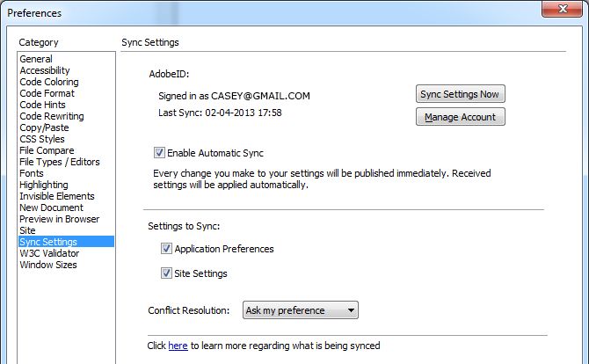
Task: Open the Fonts preferences category
Action: tap(33, 173)
